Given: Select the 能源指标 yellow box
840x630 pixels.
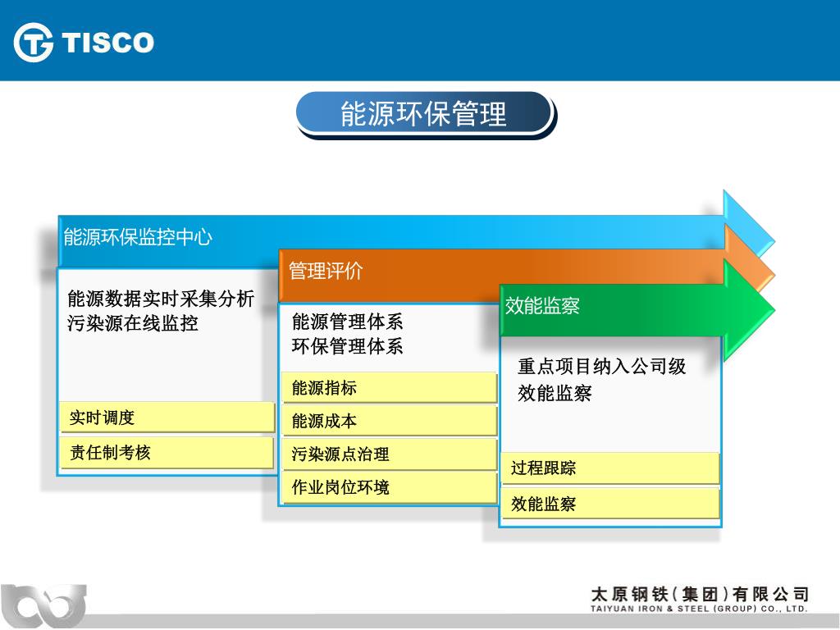Looking at the screenshot, I should 390,387.
